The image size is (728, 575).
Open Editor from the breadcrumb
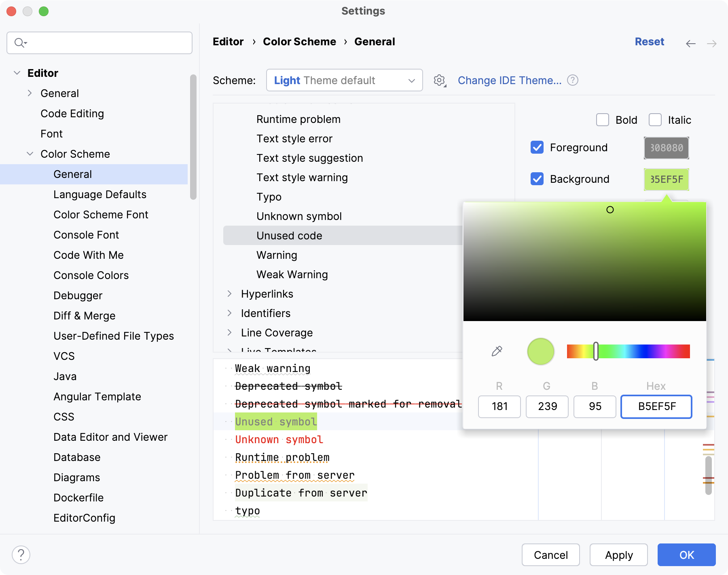point(228,41)
